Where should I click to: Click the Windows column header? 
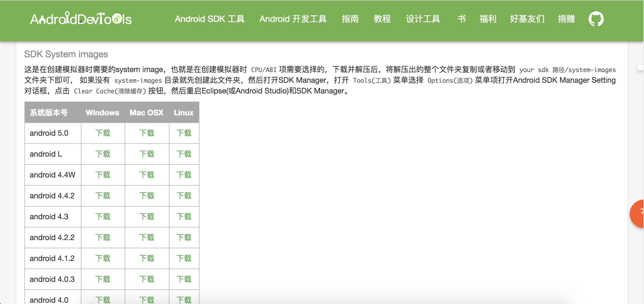[103, 113]
